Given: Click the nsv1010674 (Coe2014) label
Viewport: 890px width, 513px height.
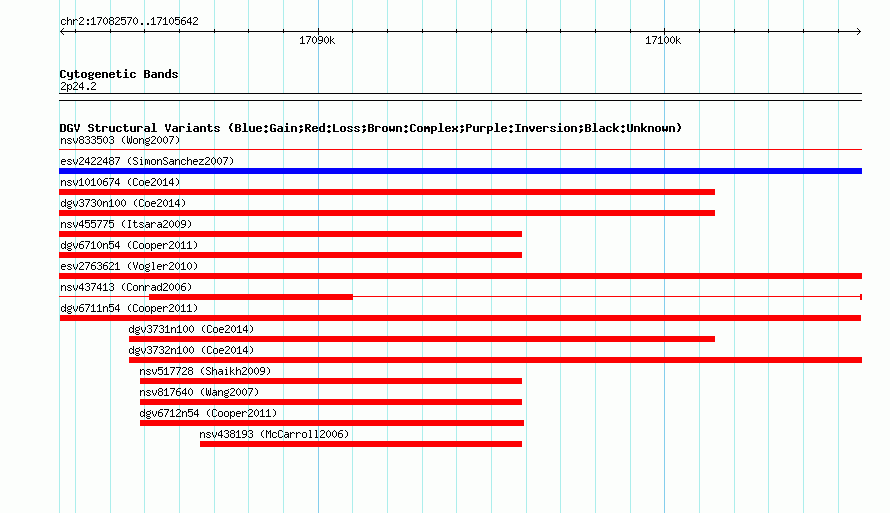Looking at the screenshot, I should pos(120,182).
